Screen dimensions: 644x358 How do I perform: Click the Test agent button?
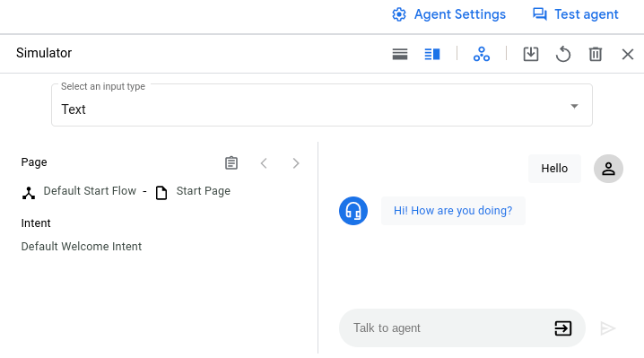click(x=575, y=14)
